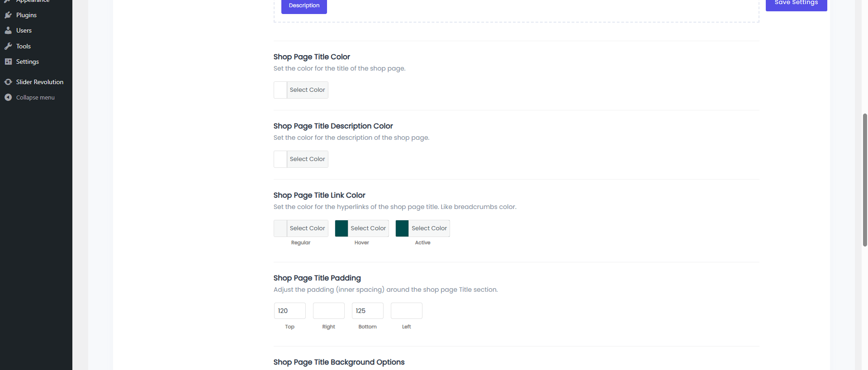Focus the Left padding input field
This screenshot has width=868, height=370.
click(x=407, y=311)
